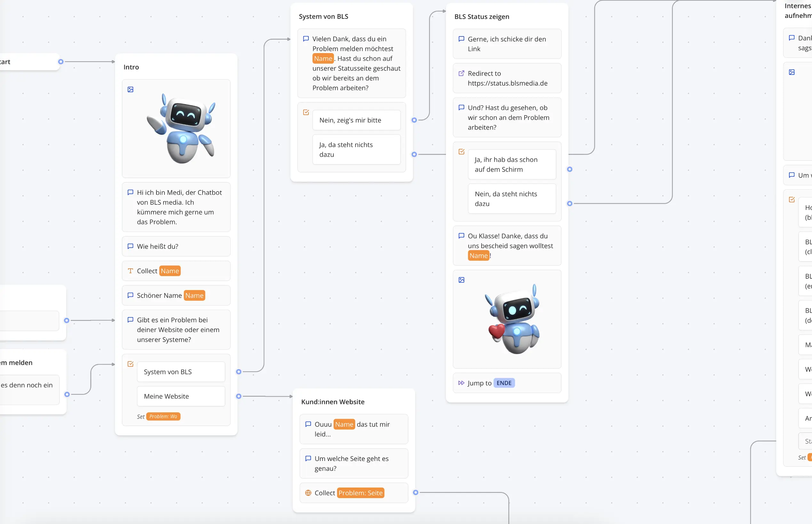
Task: Click the T-shaped Collect icon in Intro block
Action: [130, 271]
